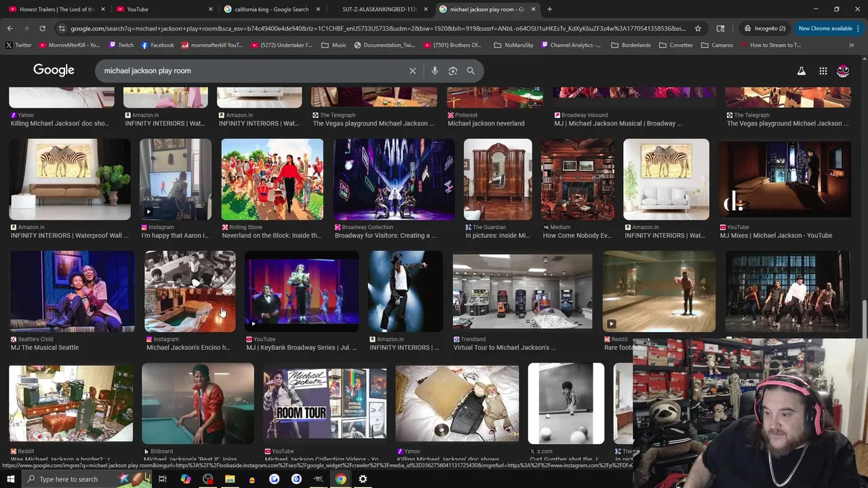Viewport: 868px width, 488px height.
Task: Click the address bar URL
Action: 378,28
